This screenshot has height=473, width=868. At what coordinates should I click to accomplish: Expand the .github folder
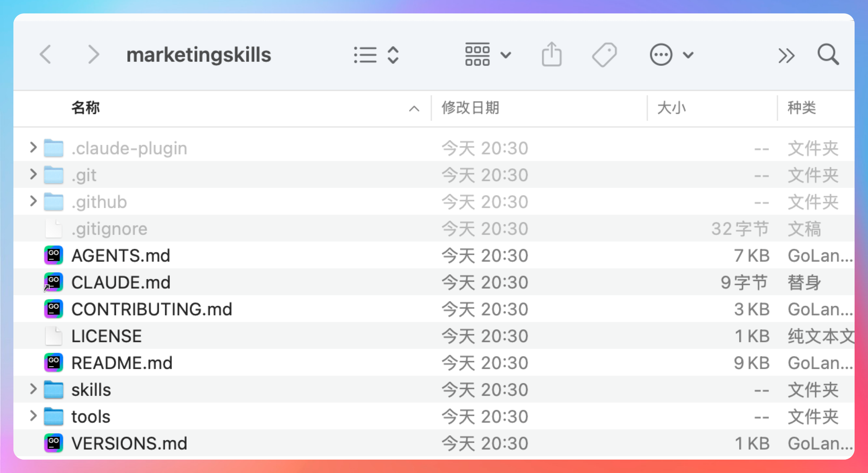(33, 201)
